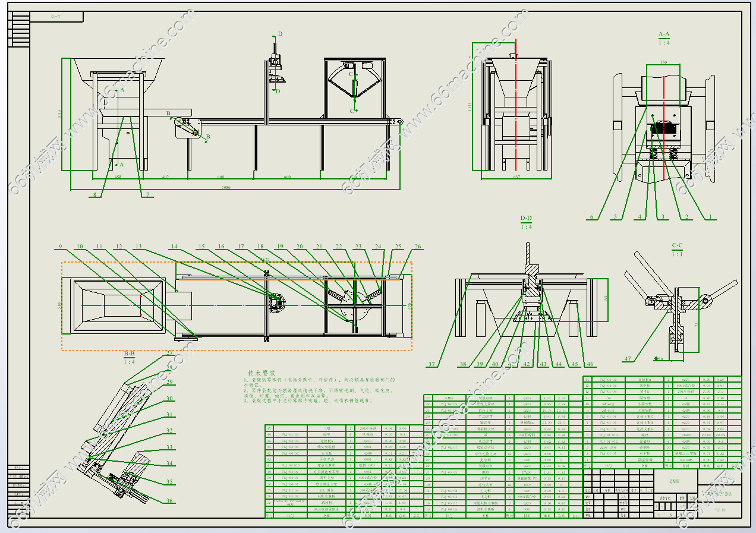Screen dimensions: 756x533
Task: Click part balloon number 9
Action: tap(60, 247)
